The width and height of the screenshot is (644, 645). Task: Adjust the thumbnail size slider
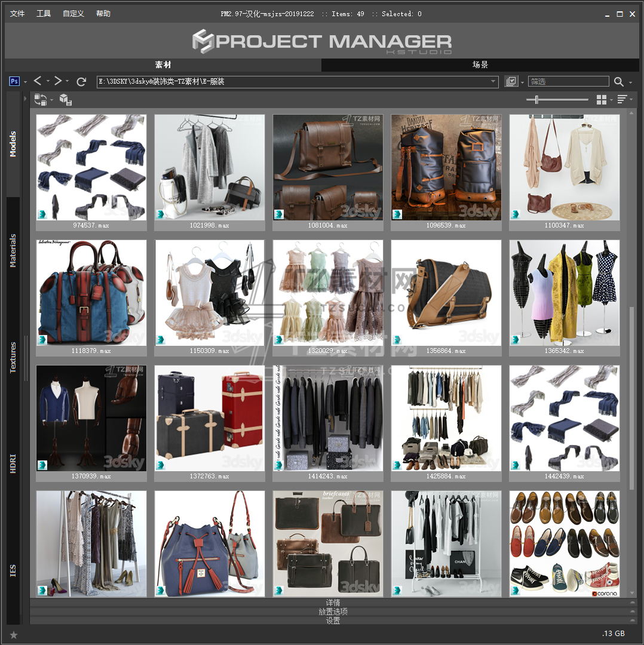536,100
